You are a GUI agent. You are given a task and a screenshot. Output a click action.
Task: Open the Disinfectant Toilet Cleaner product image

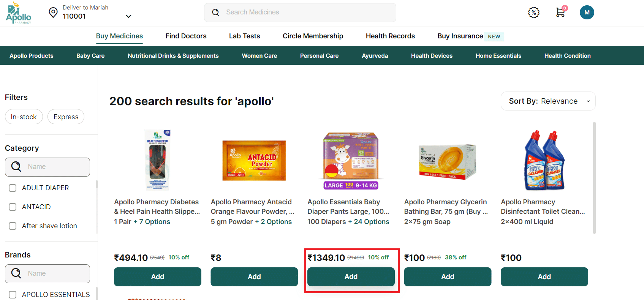(544, 160)
